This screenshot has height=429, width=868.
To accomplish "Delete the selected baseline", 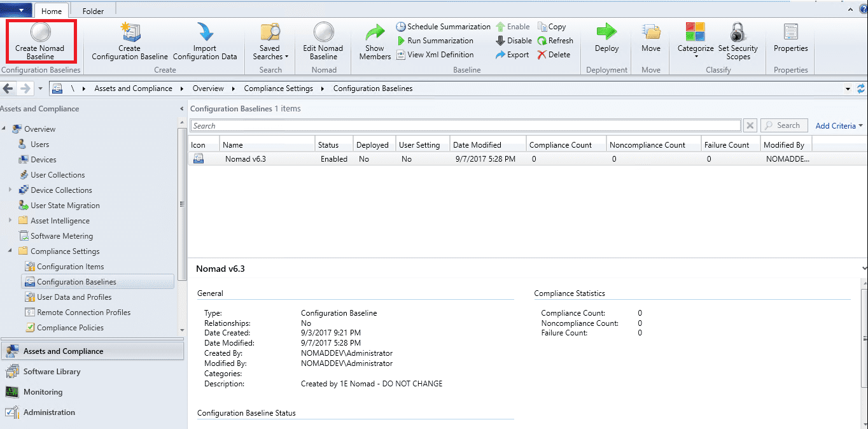I will 554,55.
